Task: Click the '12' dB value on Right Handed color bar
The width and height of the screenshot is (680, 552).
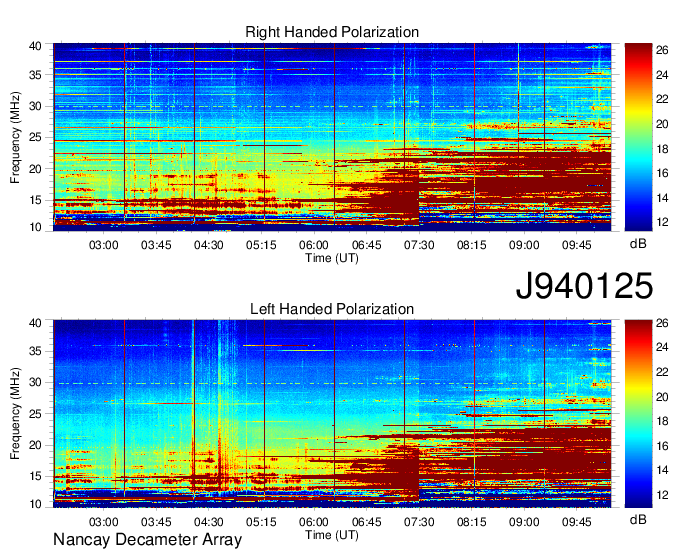Action: (662, 222)
